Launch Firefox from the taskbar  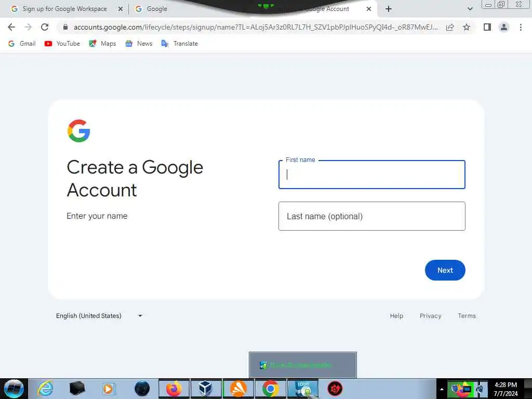click(x=174, y=389)
